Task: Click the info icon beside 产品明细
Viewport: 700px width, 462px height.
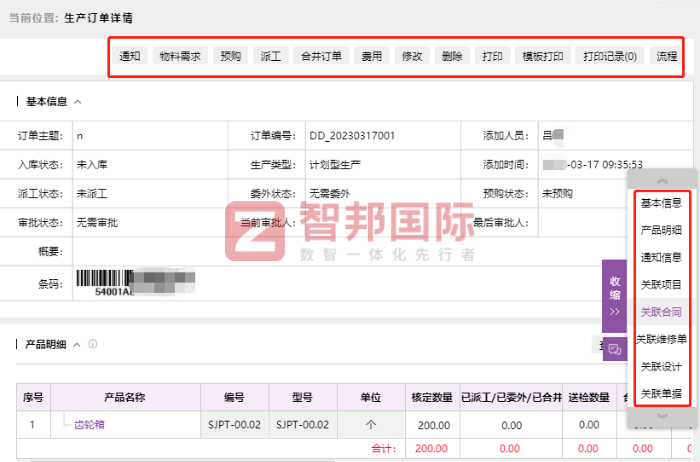Action: pos(92,344)
